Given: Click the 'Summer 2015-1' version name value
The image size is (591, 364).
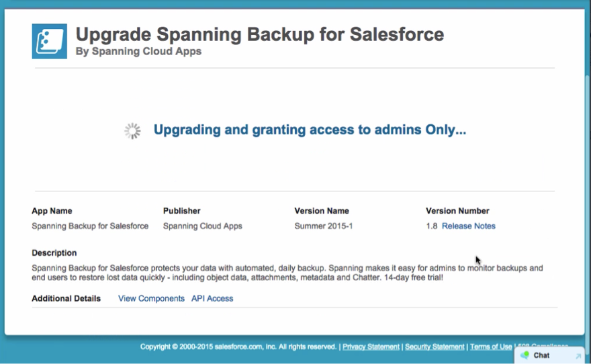Looking at the screenshot, I should (324, 226).
